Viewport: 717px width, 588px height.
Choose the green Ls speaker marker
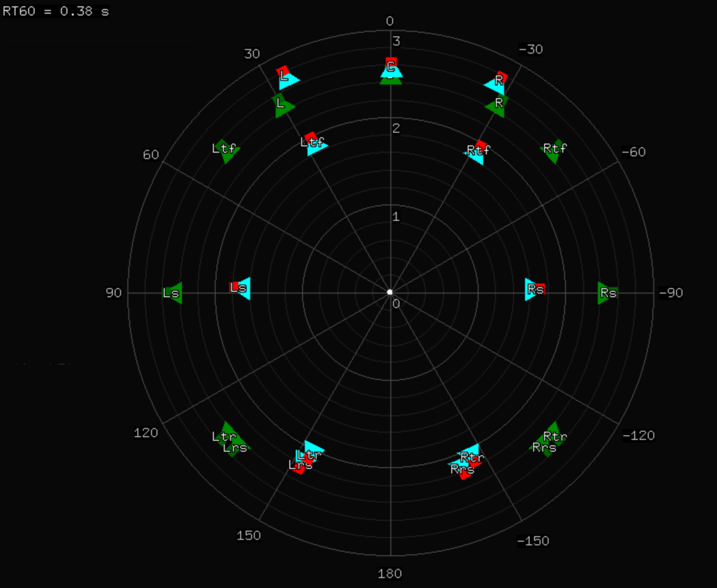point(173,293)
